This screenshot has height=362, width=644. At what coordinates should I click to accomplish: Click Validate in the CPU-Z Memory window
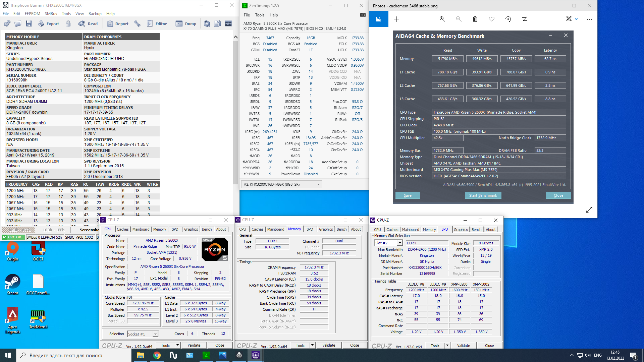(328, 345)
